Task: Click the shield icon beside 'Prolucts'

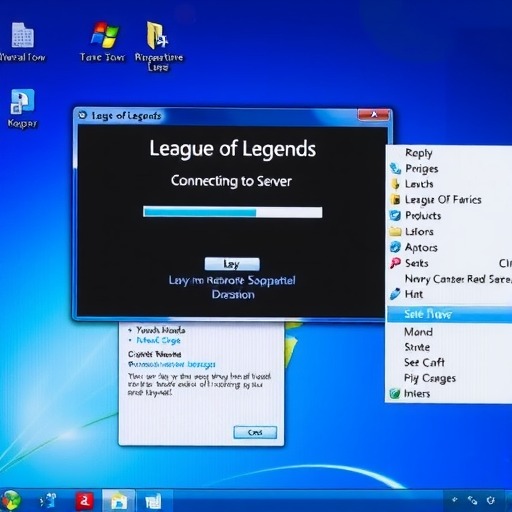Action: pyautogui.click(x=395, y=215)
